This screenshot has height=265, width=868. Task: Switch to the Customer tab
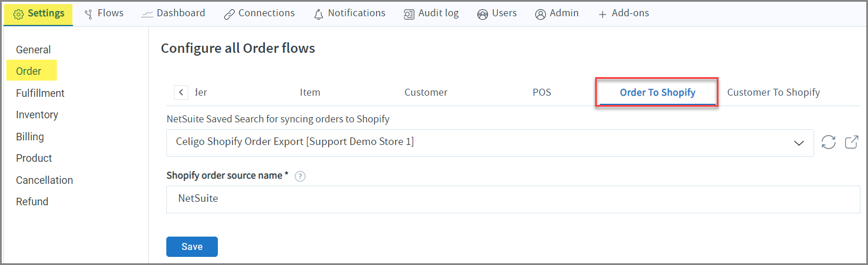426,92
